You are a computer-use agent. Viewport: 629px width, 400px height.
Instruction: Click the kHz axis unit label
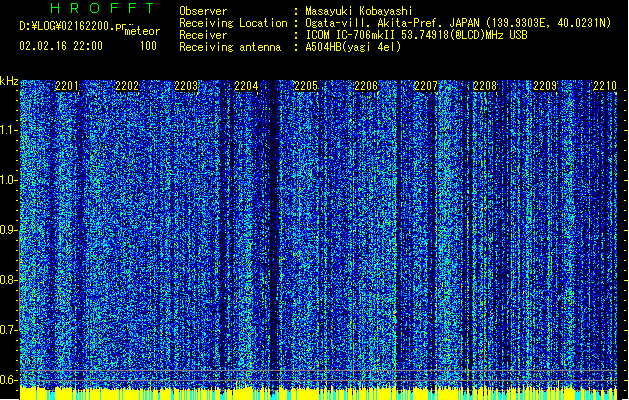(x=9, y=81)
